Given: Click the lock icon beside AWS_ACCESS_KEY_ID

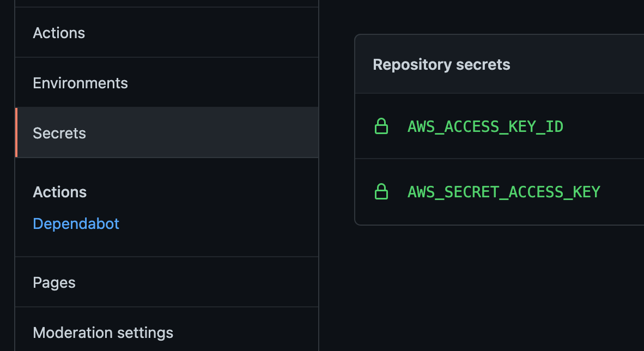Looking at the screenshot, I should point(381,126).
